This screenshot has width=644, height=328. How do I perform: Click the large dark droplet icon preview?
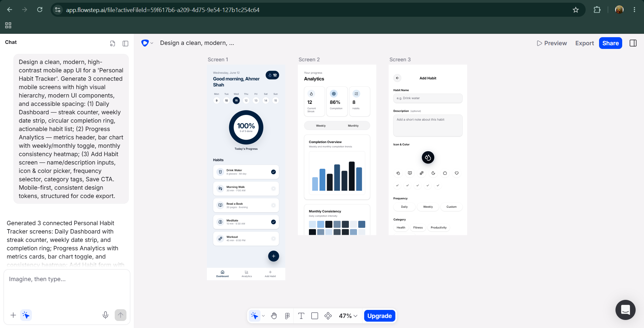tap(428, 157)
